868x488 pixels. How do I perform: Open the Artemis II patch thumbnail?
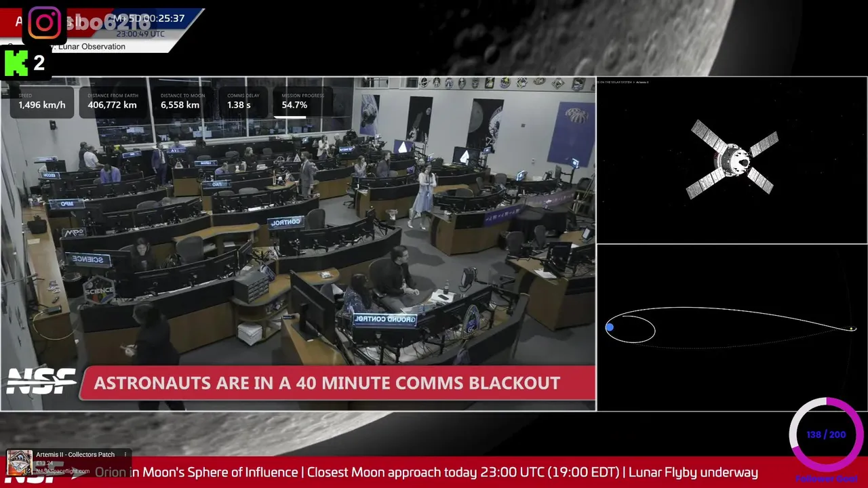pos(19,462)
